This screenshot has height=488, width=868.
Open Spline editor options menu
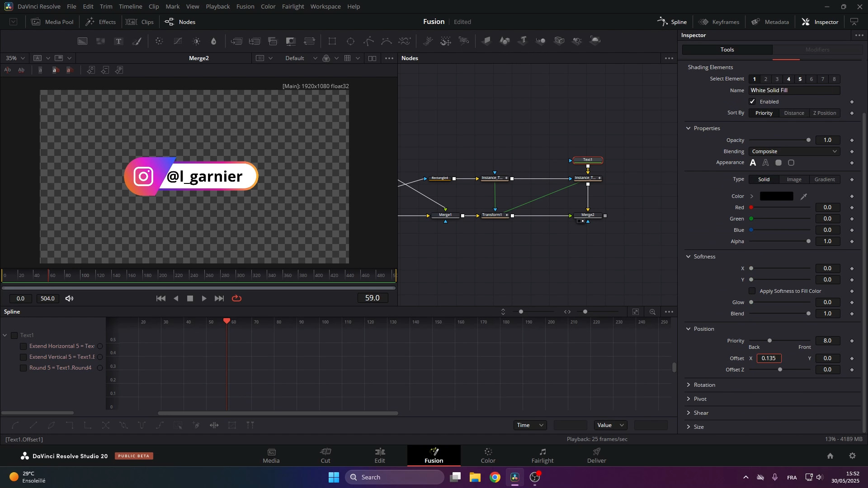(669, 312)
